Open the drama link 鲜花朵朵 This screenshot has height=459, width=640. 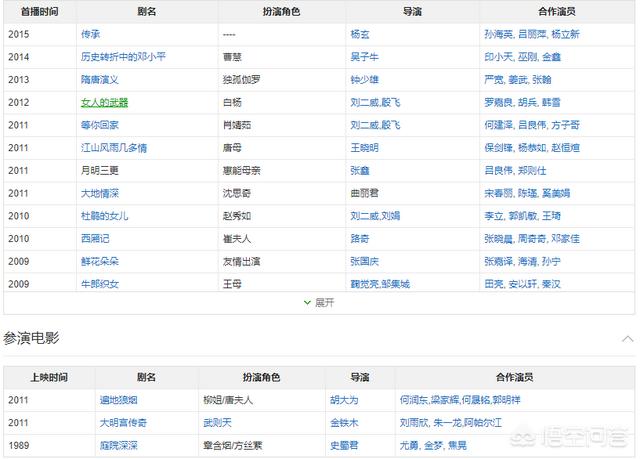coord(100,262)
